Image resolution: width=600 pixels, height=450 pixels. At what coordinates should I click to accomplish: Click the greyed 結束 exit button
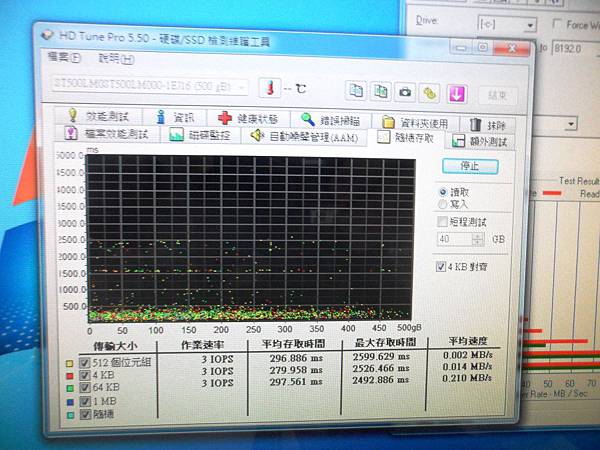click(x=498, y=95)
